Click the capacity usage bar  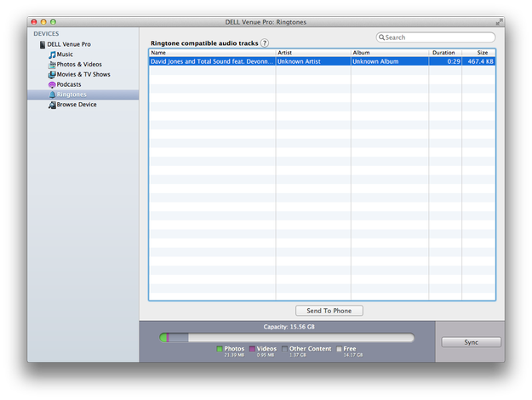tap(287, 338)
